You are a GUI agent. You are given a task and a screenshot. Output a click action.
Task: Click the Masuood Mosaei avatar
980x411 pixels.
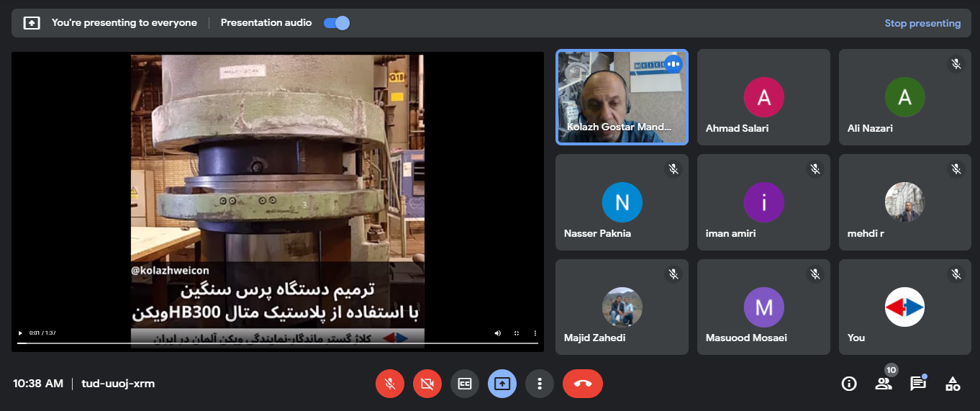(x=763, y=307)
